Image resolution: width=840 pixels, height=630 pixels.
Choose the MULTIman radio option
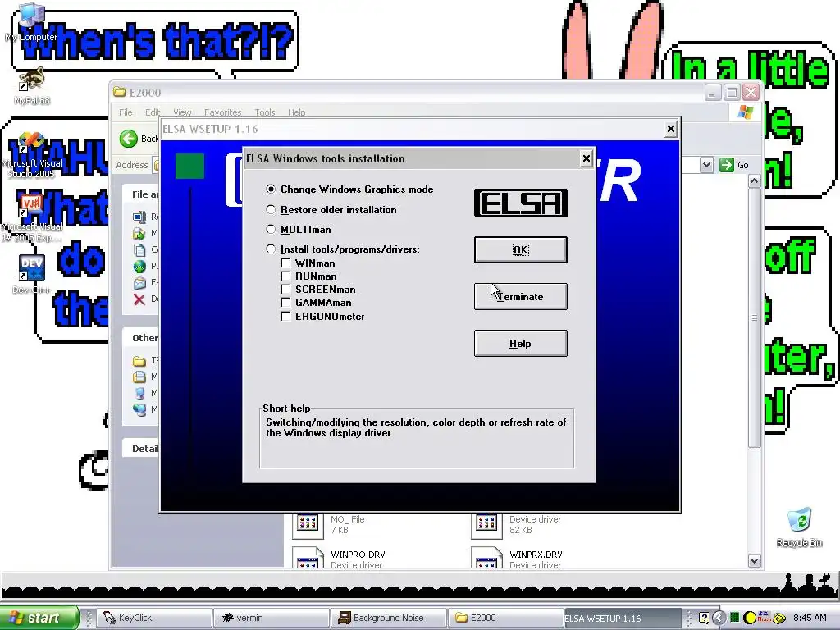point(271,230)
